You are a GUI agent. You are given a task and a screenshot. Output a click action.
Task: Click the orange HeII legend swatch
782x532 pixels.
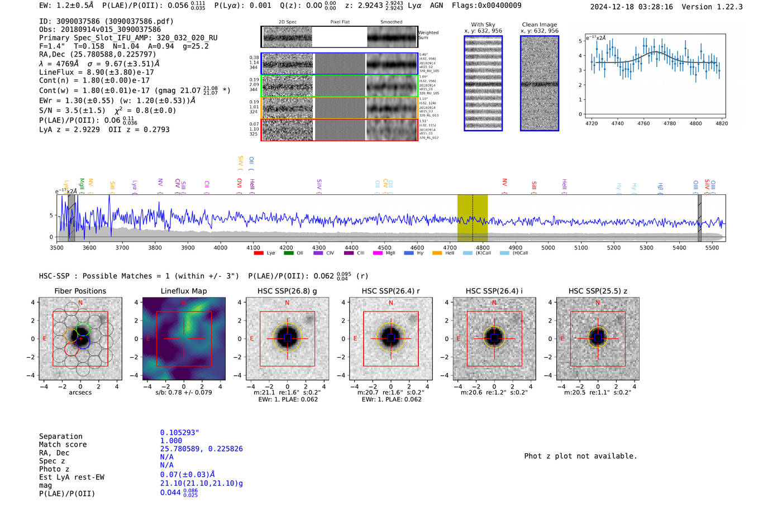click(437, 253)
